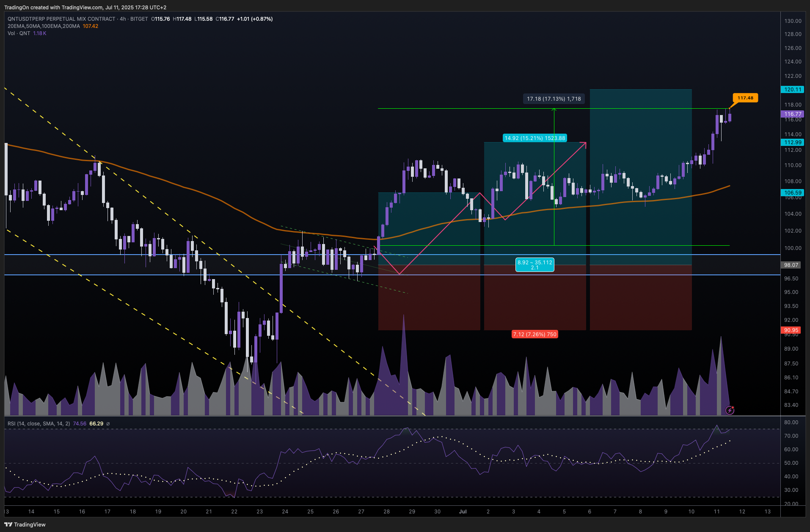The width and height of the screenshot is (810, 532).
Task: Click the Jul label on the date axis
Action: coord(463,512)
